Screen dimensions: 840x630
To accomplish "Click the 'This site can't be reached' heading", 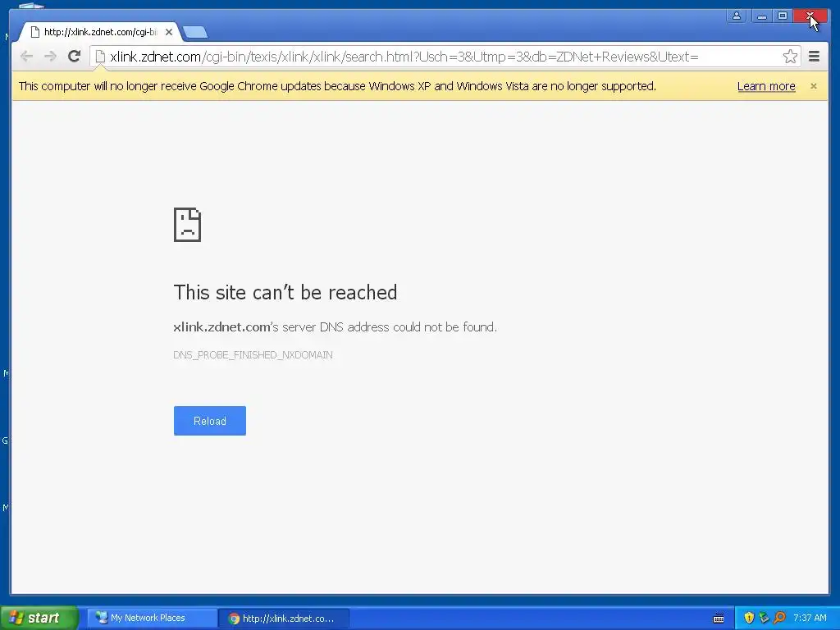I will (x=285, y=293).
